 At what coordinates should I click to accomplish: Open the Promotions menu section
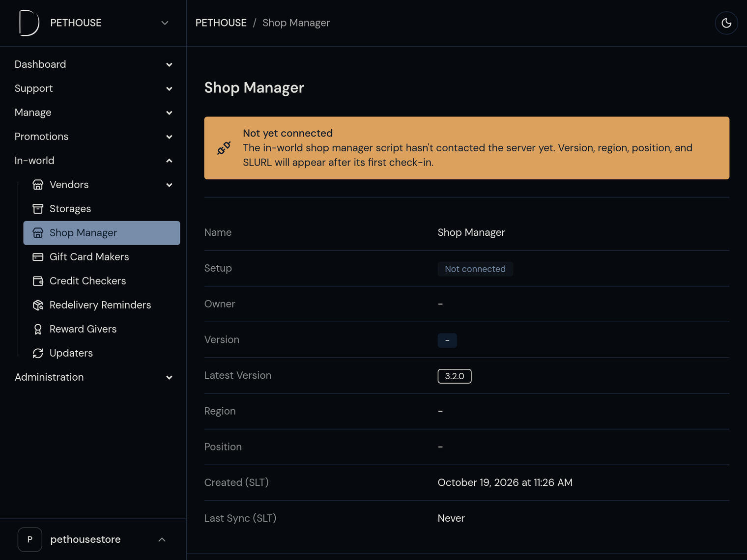coord(93,137)
